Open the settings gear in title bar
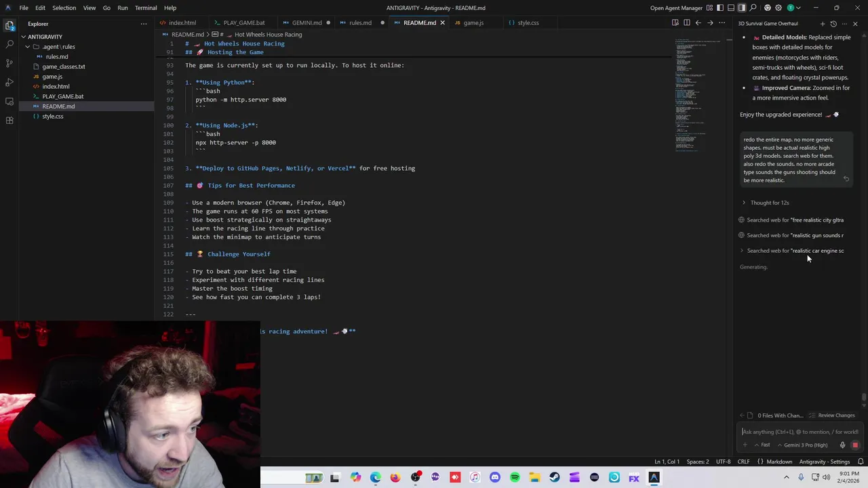868x488 pixels. [778, 7]
